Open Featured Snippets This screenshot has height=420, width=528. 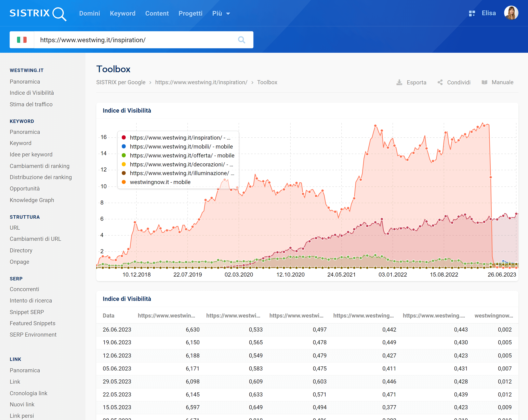[x=32, y=323]
